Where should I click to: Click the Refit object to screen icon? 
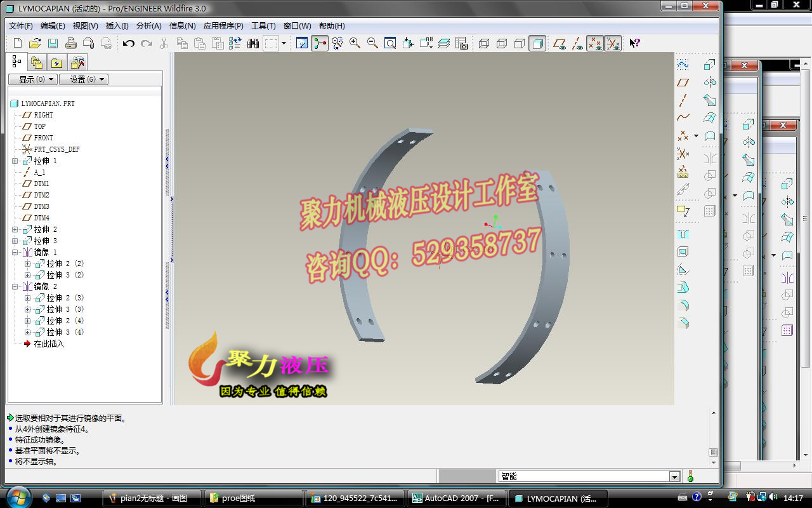[x=390, y=43]
